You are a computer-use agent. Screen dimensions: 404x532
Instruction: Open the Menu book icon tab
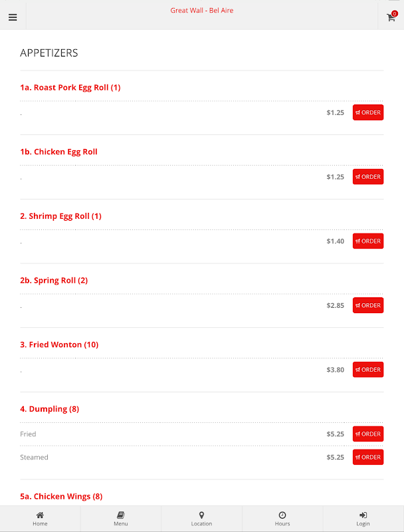[121, 519]
